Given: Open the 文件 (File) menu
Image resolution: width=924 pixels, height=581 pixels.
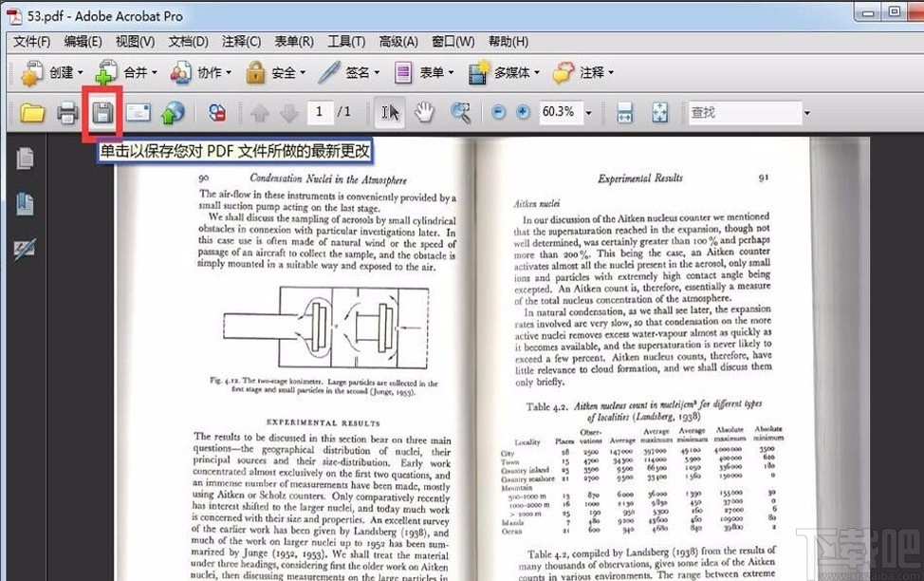Looking at the screenshot, I should (30, 42).
